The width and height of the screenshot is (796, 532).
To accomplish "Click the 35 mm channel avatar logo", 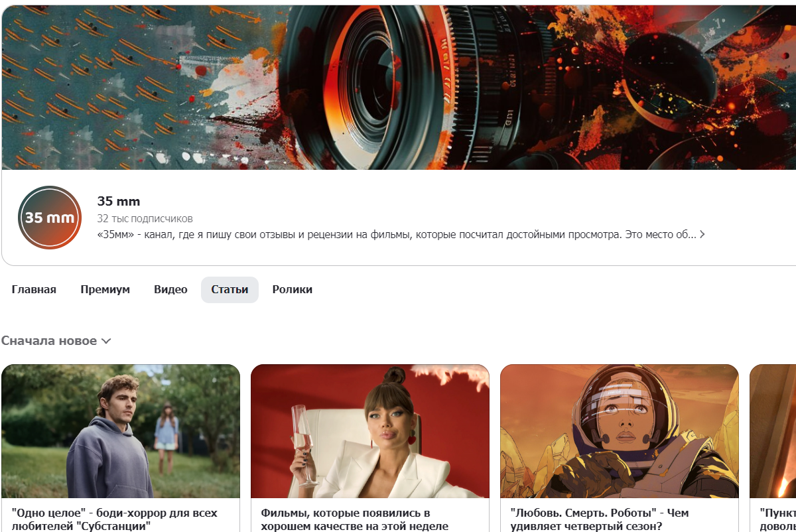I will [50, 218].
